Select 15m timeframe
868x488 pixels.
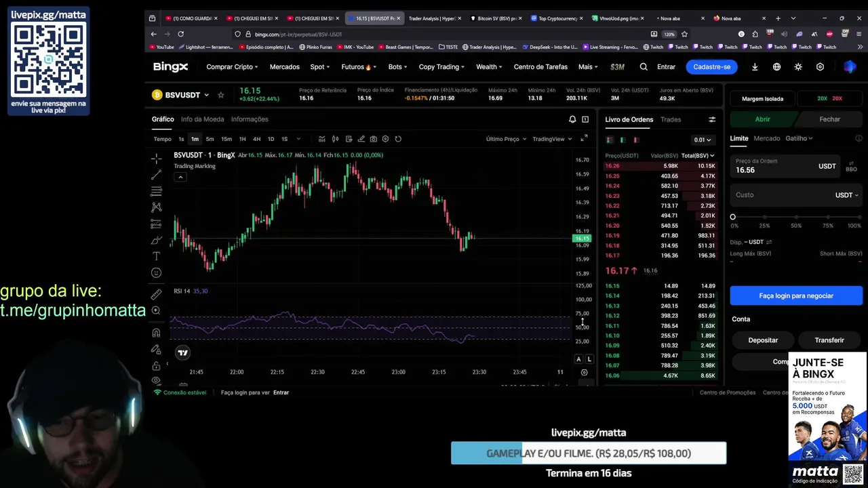(x=226, y=139)
